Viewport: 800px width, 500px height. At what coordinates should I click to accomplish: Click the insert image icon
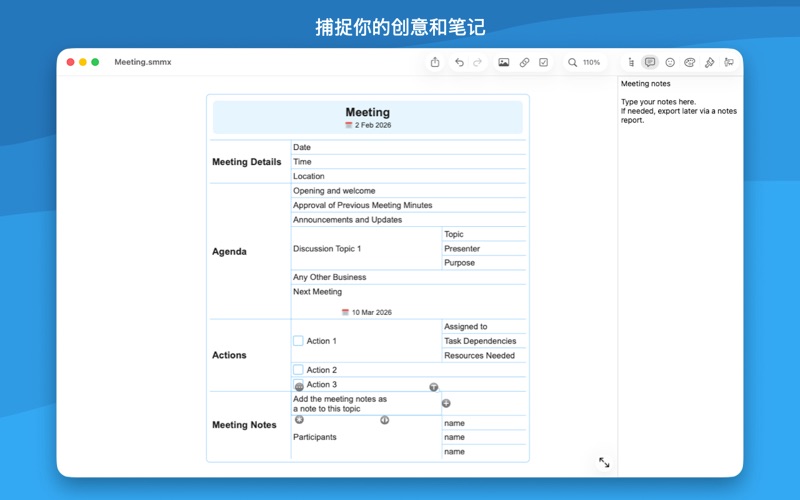pos(504,62)
